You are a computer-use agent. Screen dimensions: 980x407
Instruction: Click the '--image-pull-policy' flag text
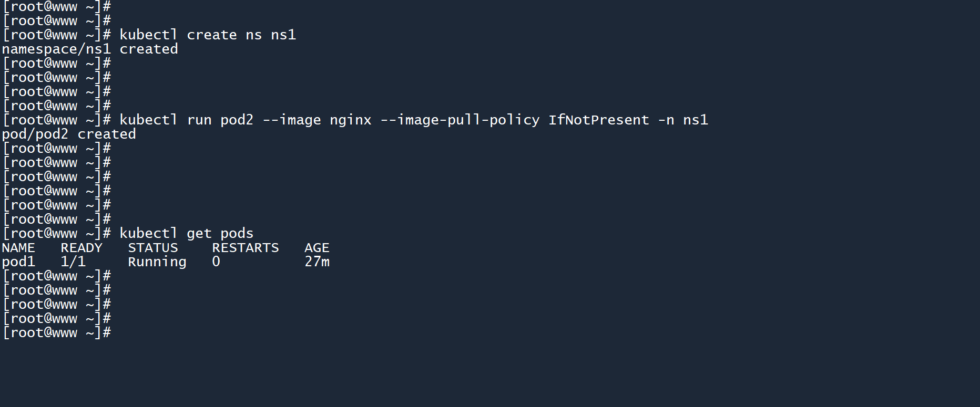(x=460, y=120)
